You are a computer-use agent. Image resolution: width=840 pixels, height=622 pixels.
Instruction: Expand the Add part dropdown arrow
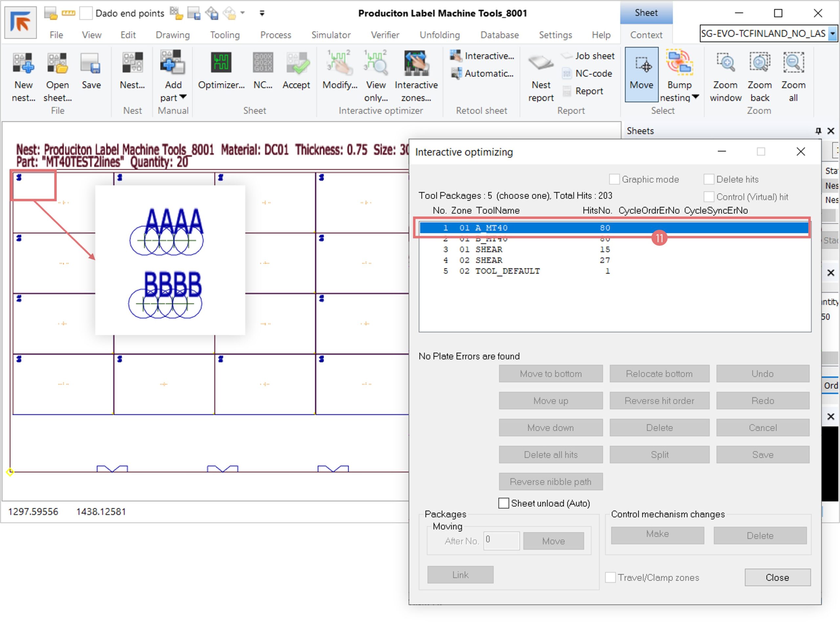(183, 97)
